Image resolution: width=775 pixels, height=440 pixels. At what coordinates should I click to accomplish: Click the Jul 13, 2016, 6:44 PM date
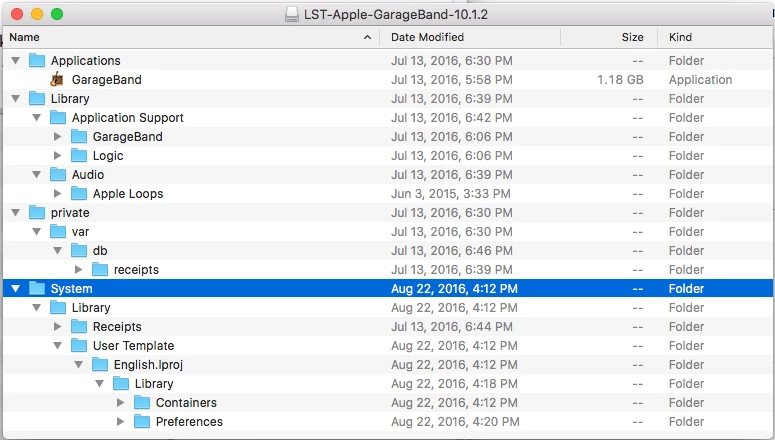click(x=452, y=327)
